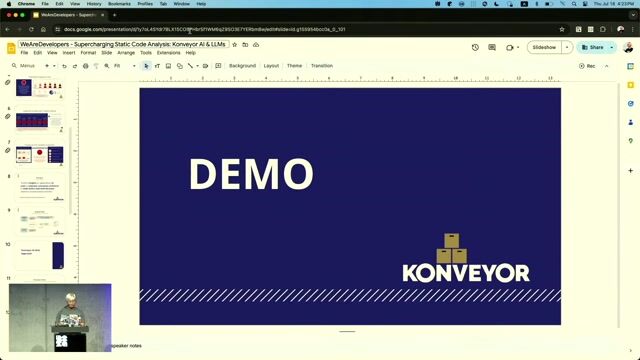Expand the Slideshow options arrow
640x360 pixels.
567,47
